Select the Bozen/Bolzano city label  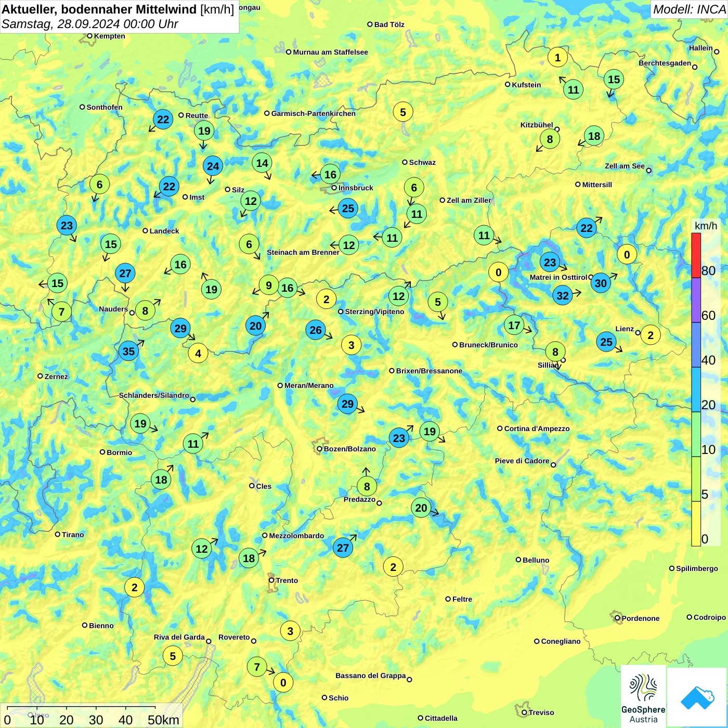(349, 449)
